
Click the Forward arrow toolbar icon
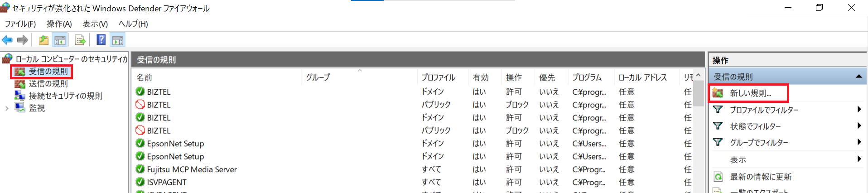pos(23,40)
